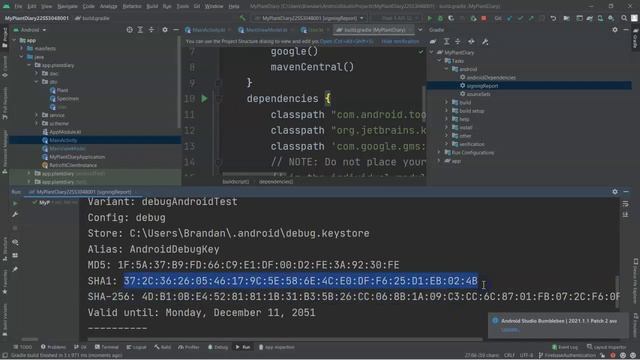
Task: Open Run panel gear settings
Action: point(615,191)
